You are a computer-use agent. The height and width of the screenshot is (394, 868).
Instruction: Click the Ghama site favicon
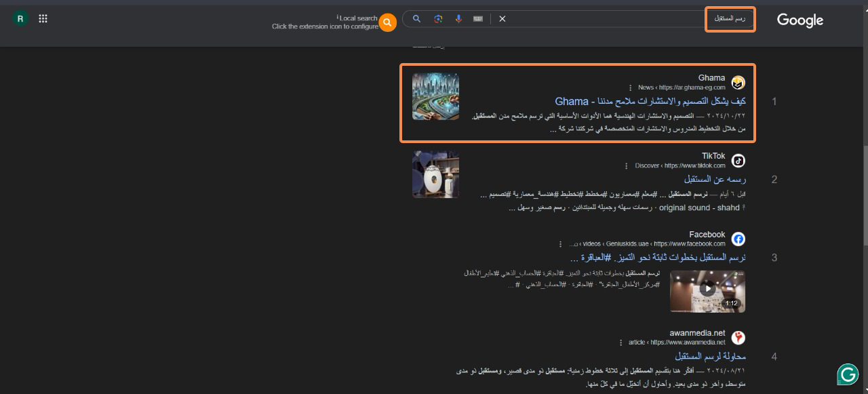coord(738,83)
